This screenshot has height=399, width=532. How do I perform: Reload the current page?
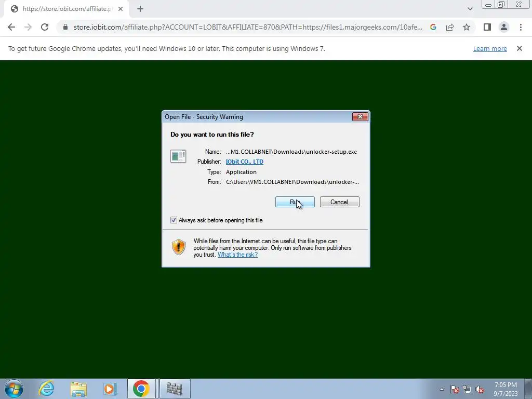(x=45, y=27)
